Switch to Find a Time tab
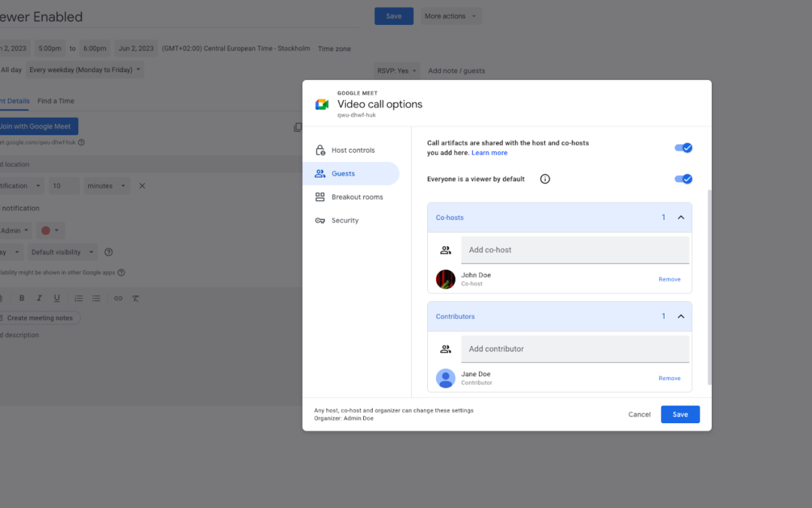Viewport: 812px width, 508px height. pyautogui.click(x=56, y=101)
